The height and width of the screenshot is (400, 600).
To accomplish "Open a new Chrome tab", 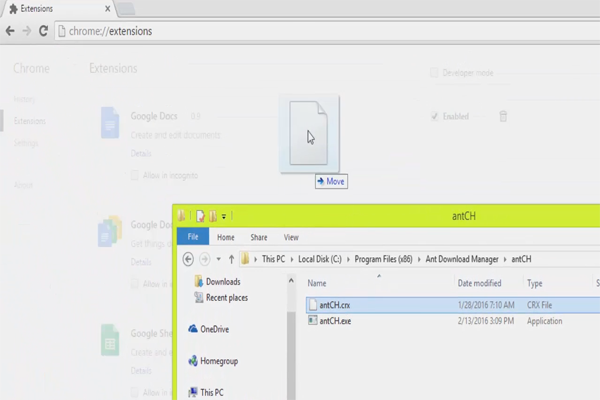I will (x=126, y=9).
